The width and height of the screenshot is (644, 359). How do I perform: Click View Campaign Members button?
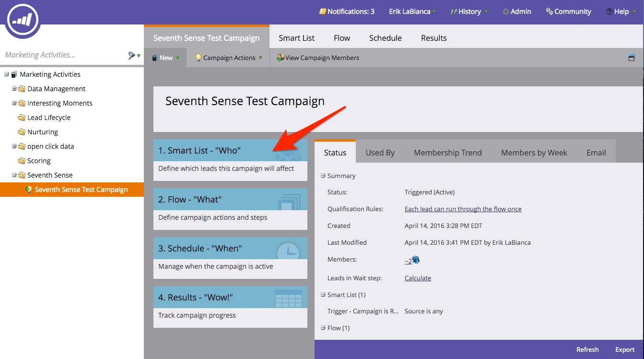(318, 58)
